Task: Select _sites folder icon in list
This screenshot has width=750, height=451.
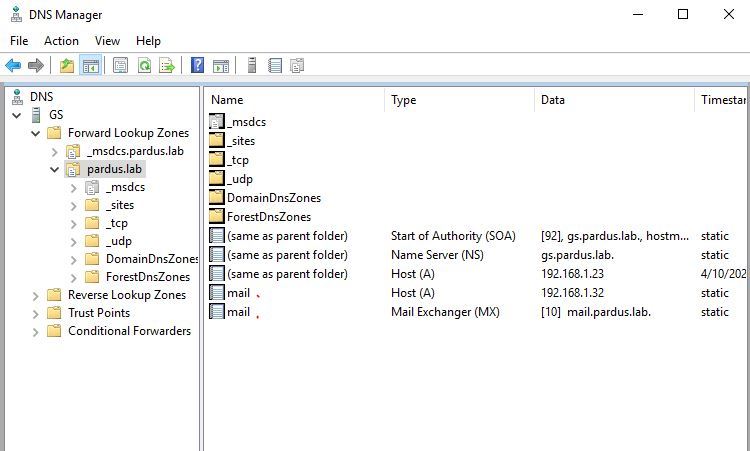Action: [x=217, y=141]
